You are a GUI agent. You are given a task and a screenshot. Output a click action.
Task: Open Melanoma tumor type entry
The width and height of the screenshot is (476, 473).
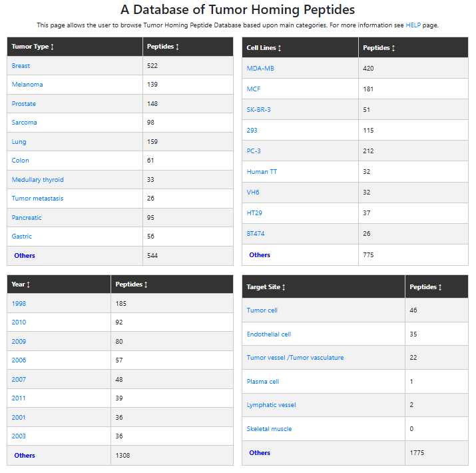pyautogui.click(x=27, y=85)
